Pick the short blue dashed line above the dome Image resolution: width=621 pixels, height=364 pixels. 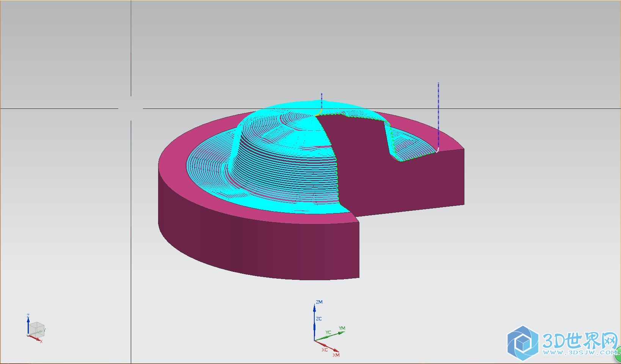coord(321,101)
